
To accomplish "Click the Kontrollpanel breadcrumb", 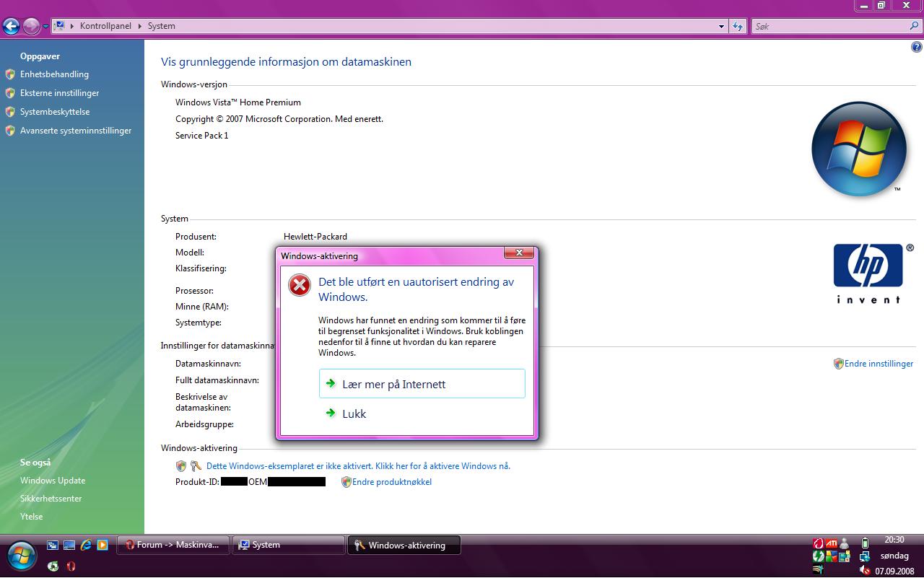I will pos(105,26).
